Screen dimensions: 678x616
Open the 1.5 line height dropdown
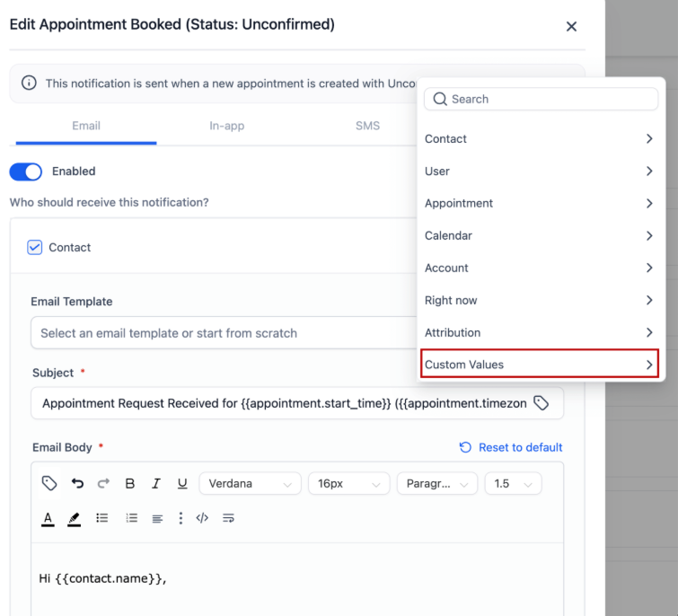click(x=513, y=483)
